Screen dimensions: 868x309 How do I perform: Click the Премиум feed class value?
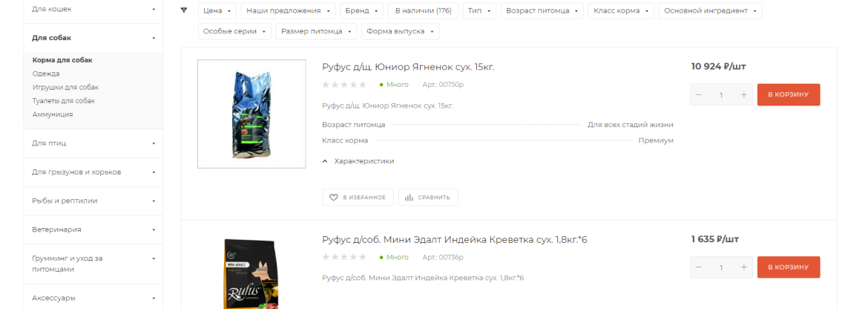(x=656, y=140)
